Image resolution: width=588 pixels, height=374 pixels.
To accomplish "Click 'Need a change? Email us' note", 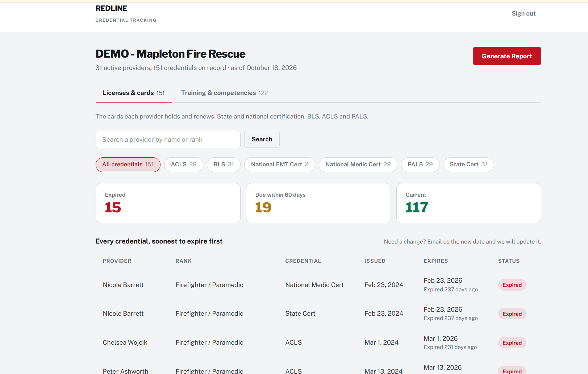I will pyautogui.click(x=463, y=242).
